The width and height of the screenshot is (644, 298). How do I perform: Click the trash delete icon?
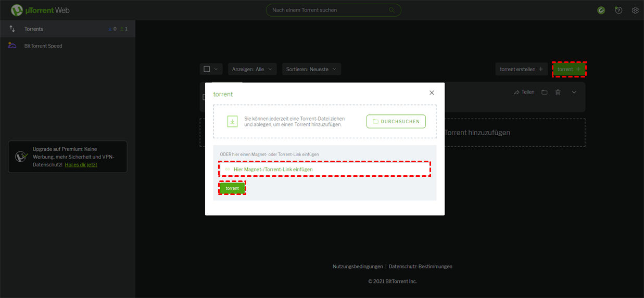558,92
